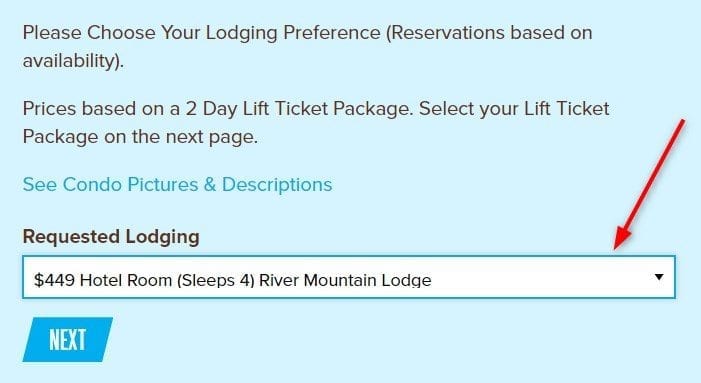701x383 pixels.
Task: Open the See Condo Pictures & Descriptions link
Action: pos(177,185)
